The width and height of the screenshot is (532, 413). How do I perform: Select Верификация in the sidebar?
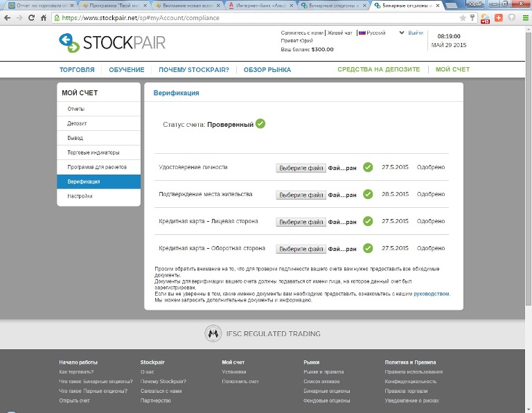(99, 182)
